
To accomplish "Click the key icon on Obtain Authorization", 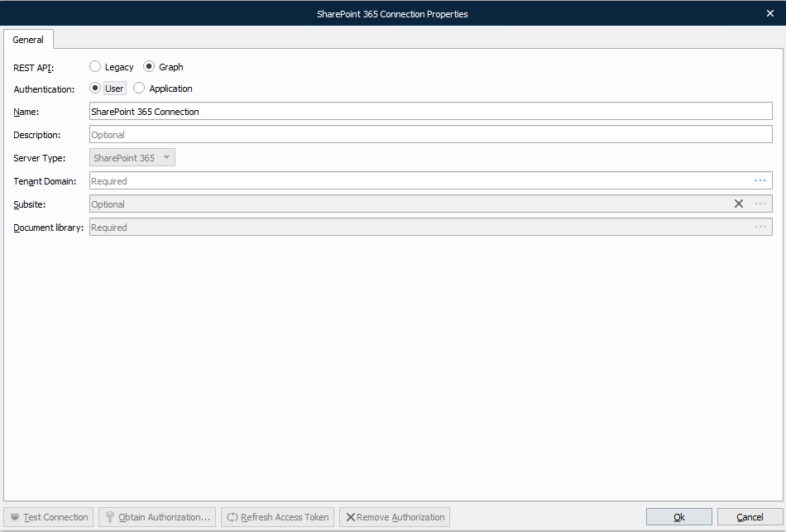I will point(110,517).
